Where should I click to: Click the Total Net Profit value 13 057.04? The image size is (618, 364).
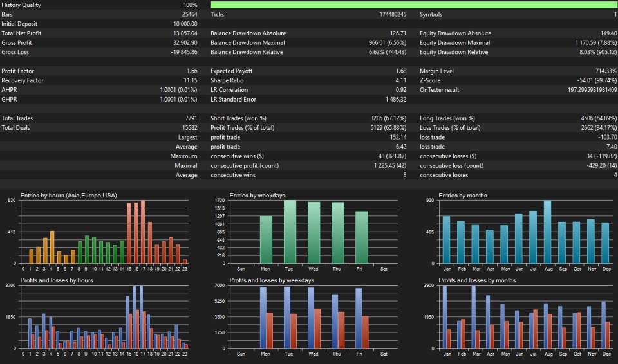[x=185, y=33]
